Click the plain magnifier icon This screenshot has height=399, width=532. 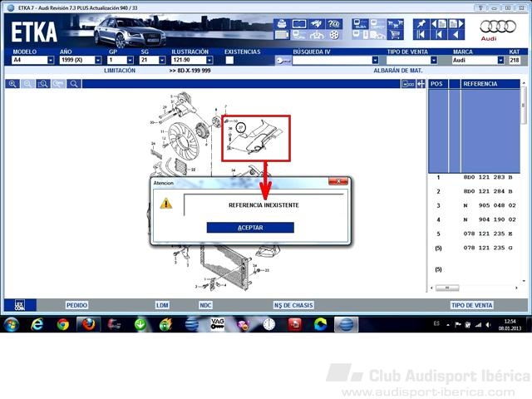tap(74, 84)
